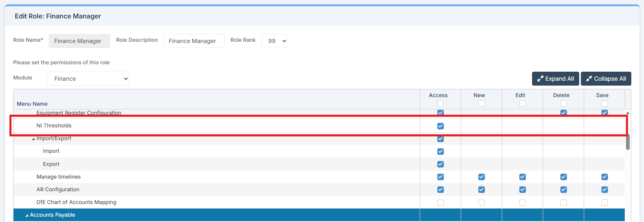Toggle the Delete column header checkbox
This screenshot has width=644, height=222.
pos(564,104)
